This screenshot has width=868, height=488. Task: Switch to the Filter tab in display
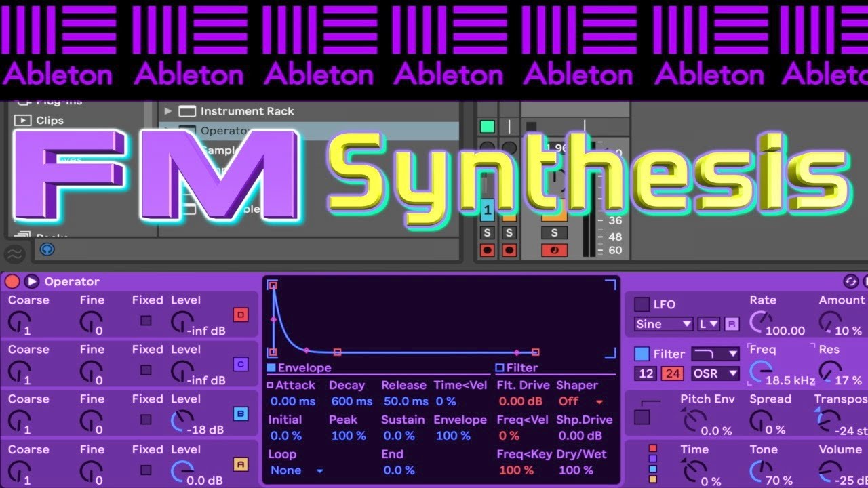(x=517, y=368)
